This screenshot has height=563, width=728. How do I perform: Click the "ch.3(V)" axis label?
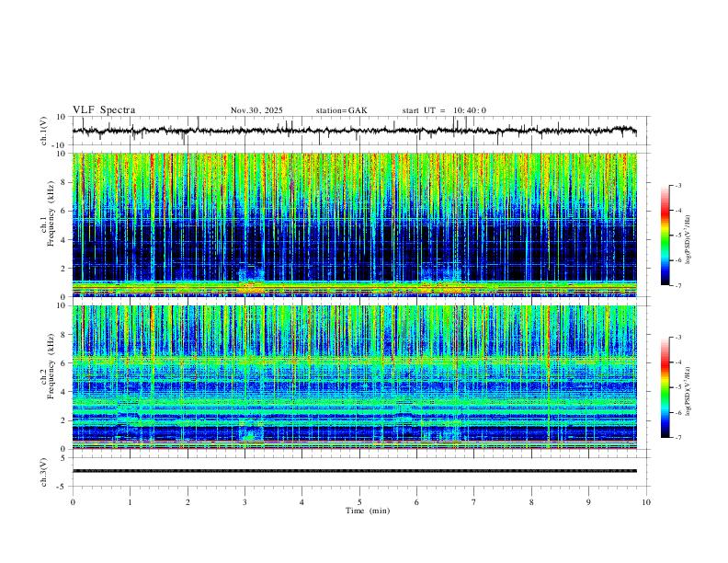44,472
